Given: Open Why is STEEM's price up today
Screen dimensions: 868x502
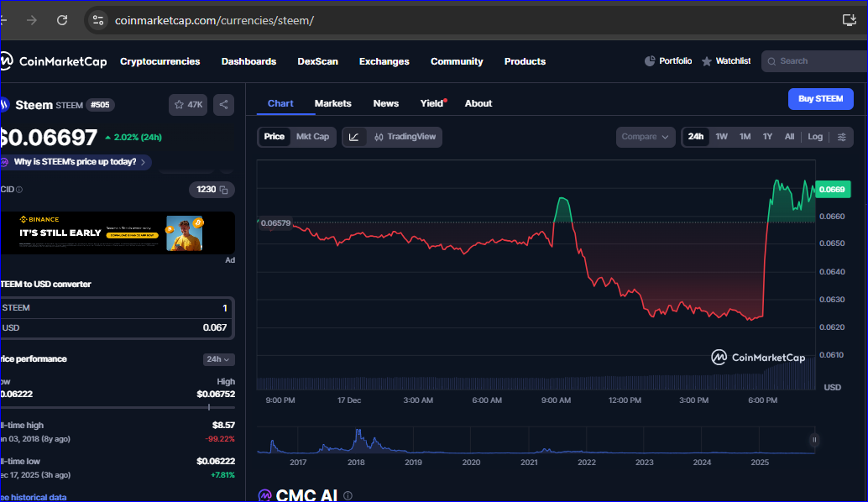Looking at the screenshot, I should [x=76, y=162].
